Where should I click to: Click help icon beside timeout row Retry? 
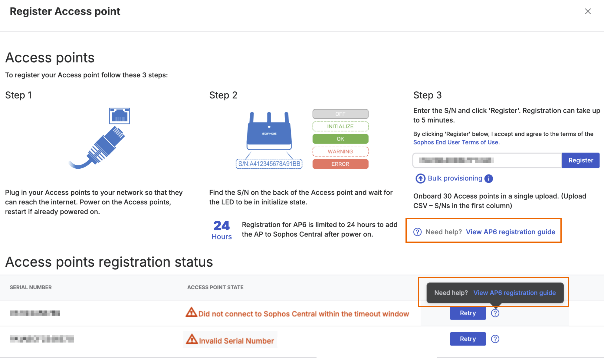pos(495,313)
